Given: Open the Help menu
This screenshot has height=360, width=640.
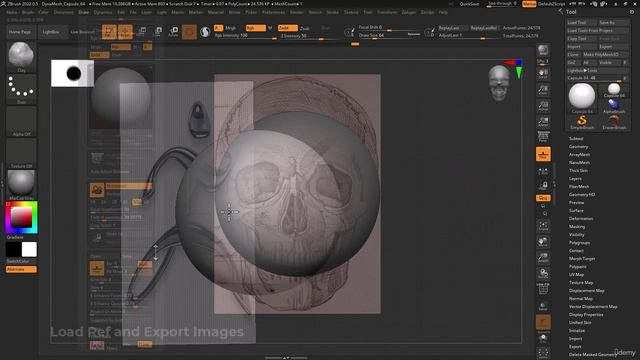Looking at the screenshot, I should [443, 12].
